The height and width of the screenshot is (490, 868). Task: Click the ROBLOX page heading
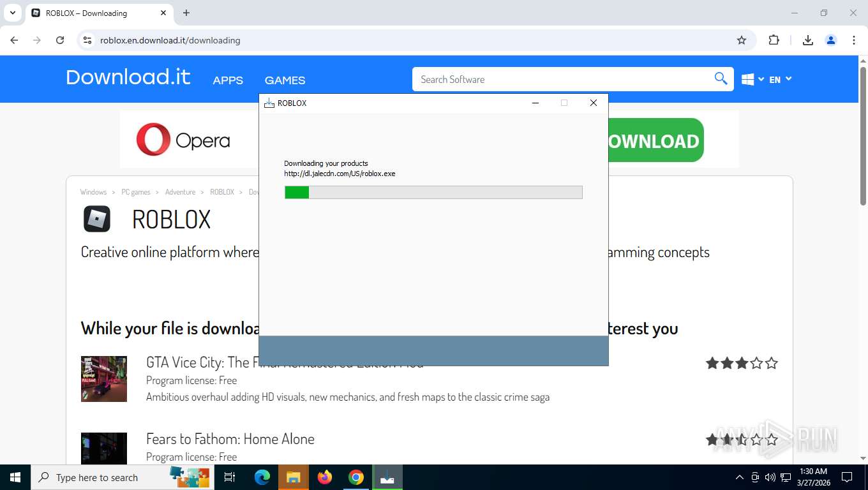[171, 219]
